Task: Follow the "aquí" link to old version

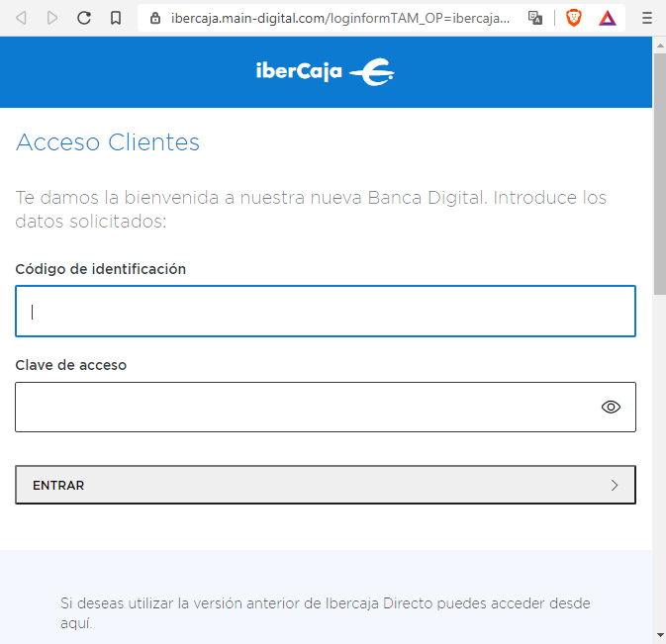Action: point(75,623)
